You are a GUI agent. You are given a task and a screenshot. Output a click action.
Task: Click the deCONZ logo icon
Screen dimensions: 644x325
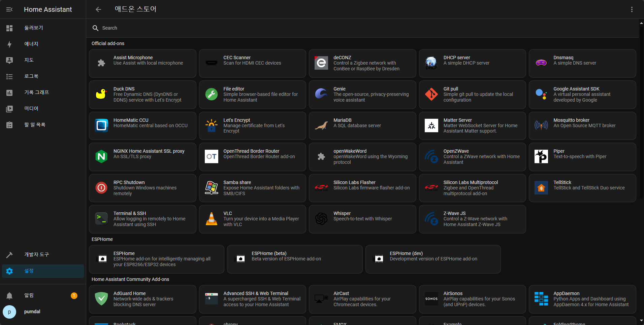point(321,63)
